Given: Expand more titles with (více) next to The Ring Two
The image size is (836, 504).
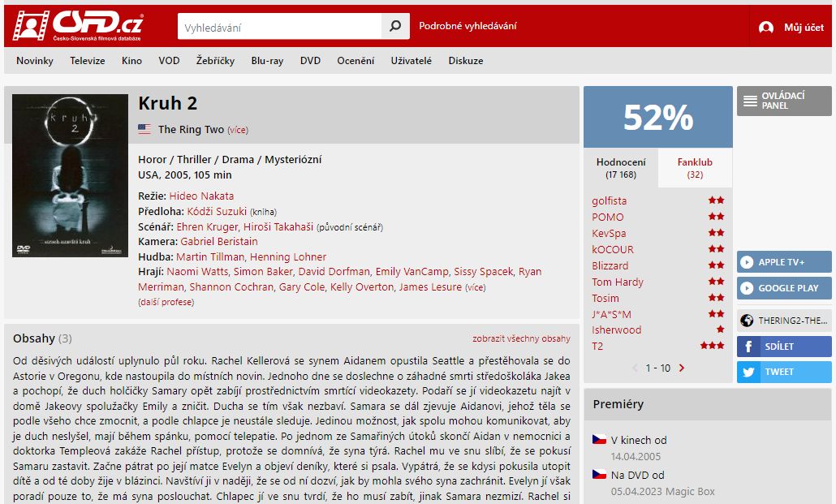Looking at the screenshot, I should [238, 130].
